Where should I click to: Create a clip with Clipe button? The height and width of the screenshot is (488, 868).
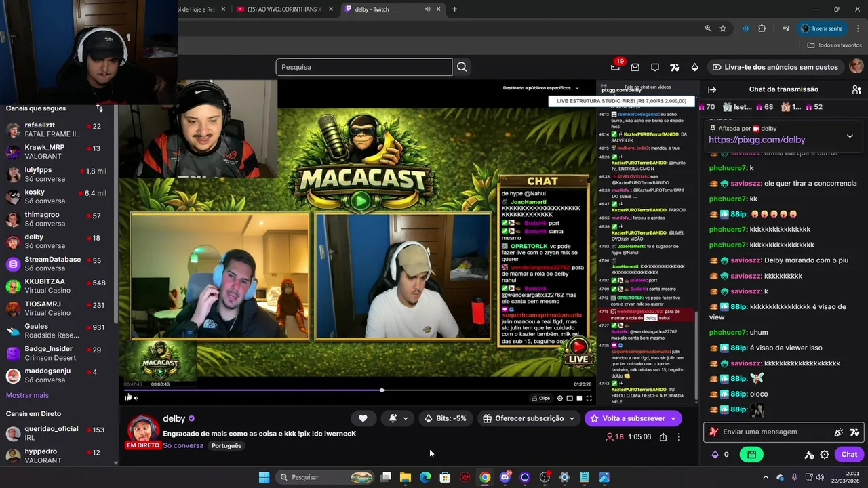pos(541,398)
